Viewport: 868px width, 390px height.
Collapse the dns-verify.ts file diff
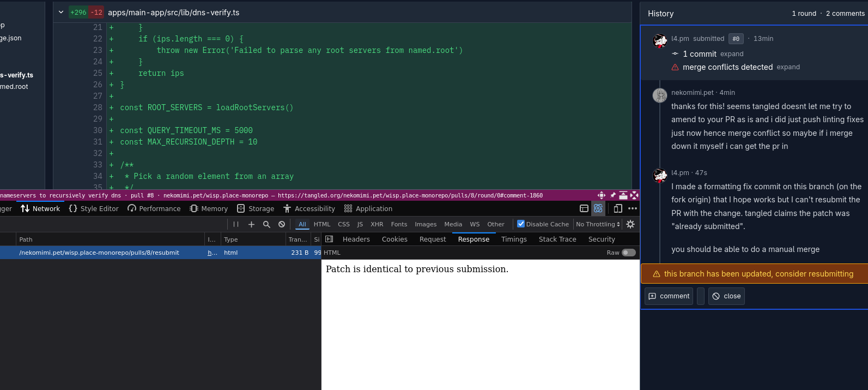coord(61,12)
